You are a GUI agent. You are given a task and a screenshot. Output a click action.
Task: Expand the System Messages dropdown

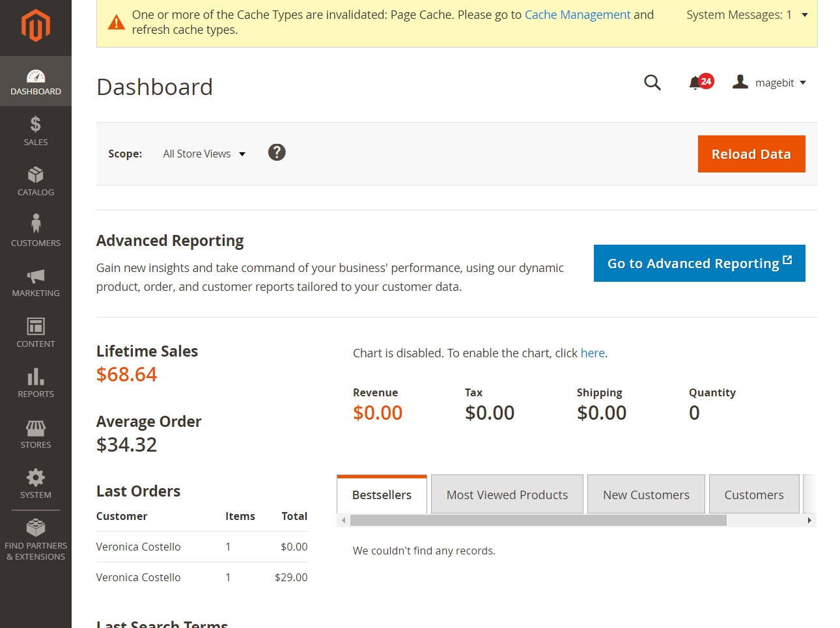pos(747,15)
